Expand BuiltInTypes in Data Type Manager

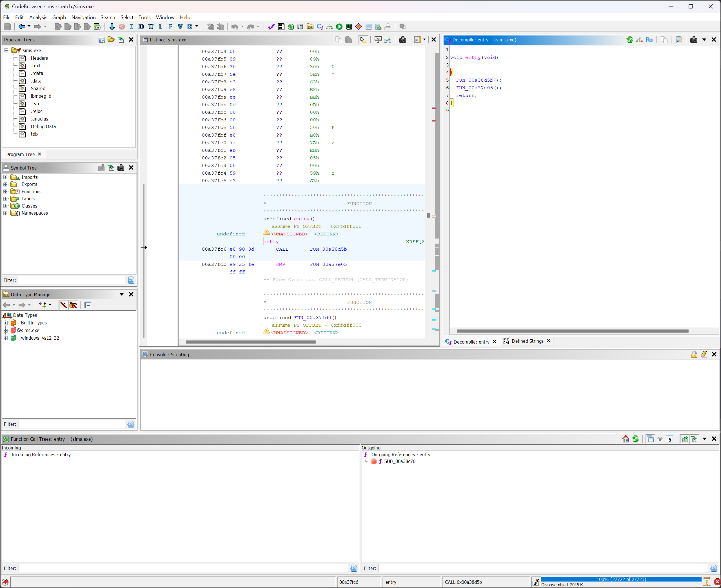pos(5,323)
